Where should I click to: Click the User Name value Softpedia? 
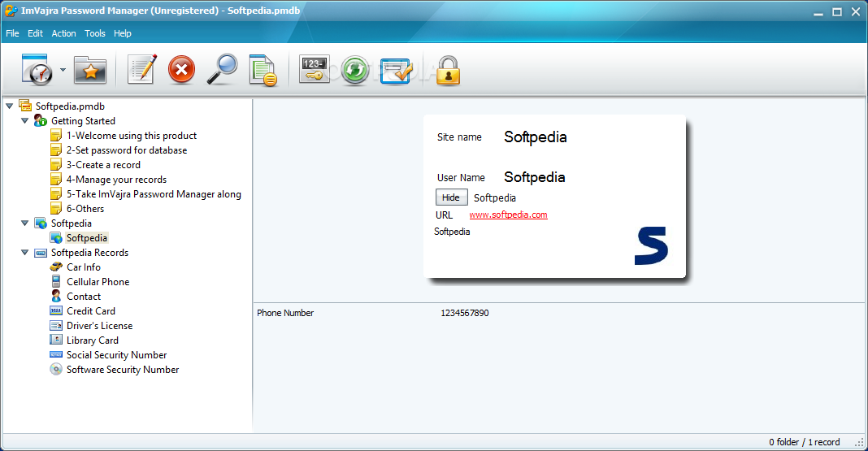[x=534, y=177]
